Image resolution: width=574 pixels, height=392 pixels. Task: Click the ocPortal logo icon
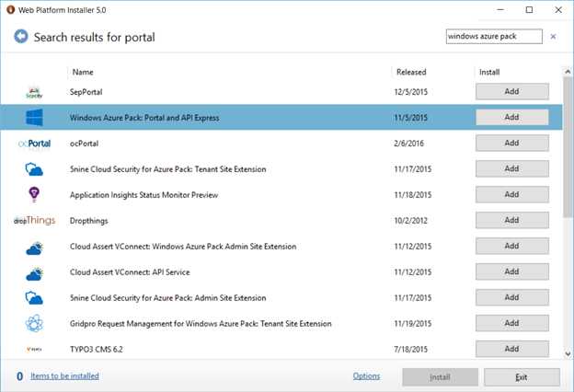[34, 144]
